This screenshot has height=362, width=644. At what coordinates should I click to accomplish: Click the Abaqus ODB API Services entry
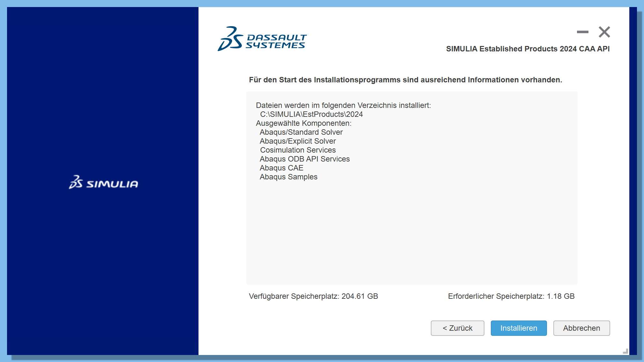tap(304, 159)
